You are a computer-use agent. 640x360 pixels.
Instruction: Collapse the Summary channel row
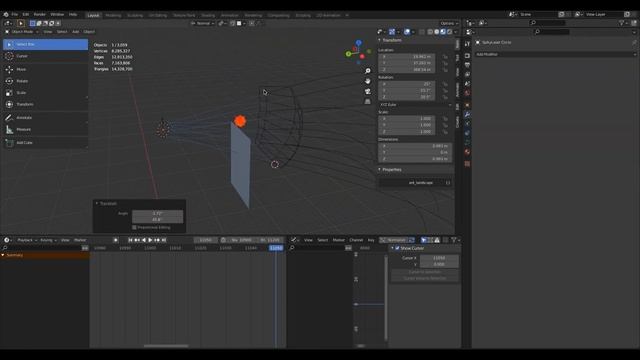click(3, 255)
